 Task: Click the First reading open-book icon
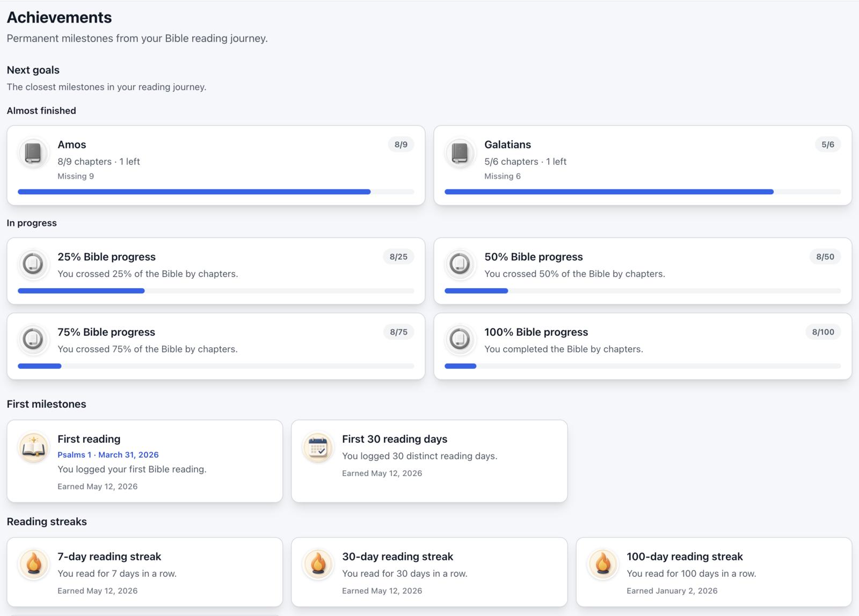pos(33,447)
